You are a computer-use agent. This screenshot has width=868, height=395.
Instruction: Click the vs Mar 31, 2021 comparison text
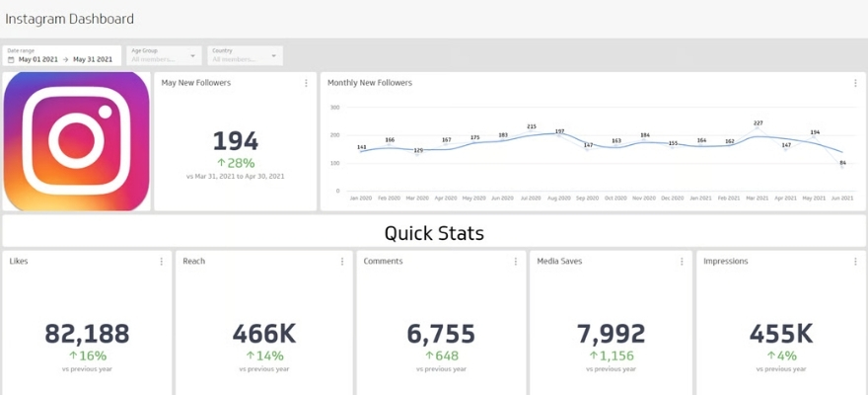(x=236, y=176)
